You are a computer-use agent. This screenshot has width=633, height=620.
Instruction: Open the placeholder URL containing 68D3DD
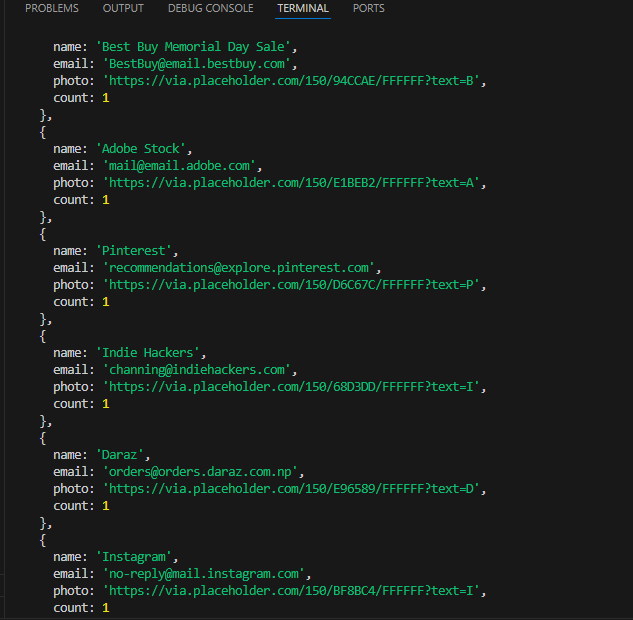tap(291, 387)
